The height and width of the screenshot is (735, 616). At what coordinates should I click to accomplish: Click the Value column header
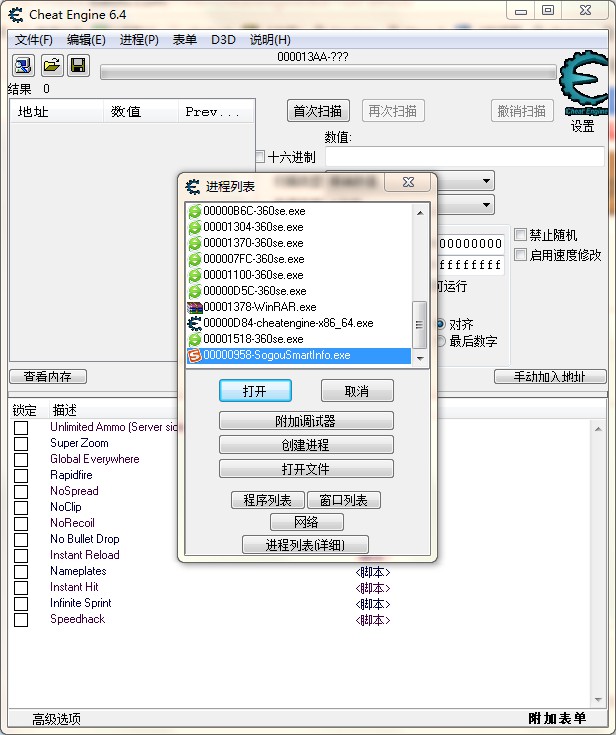[141, 112]
